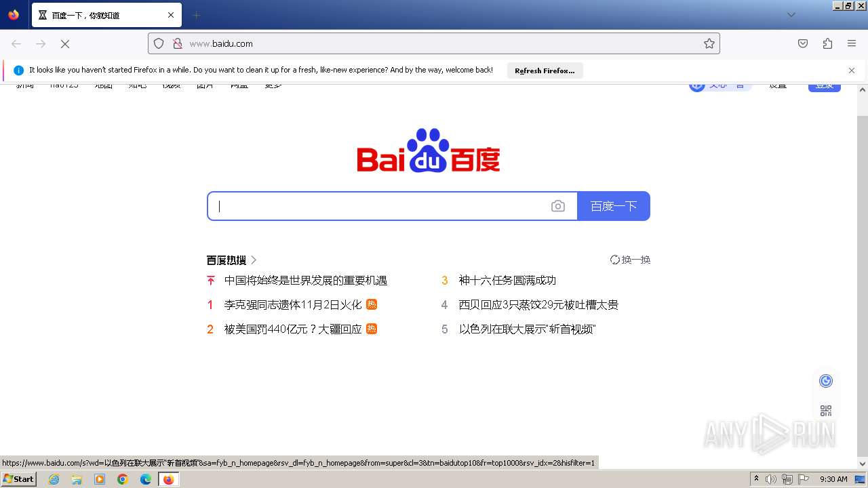Click the network tray icon
This screenshot has height=488, width=868.
pos(787,479)
